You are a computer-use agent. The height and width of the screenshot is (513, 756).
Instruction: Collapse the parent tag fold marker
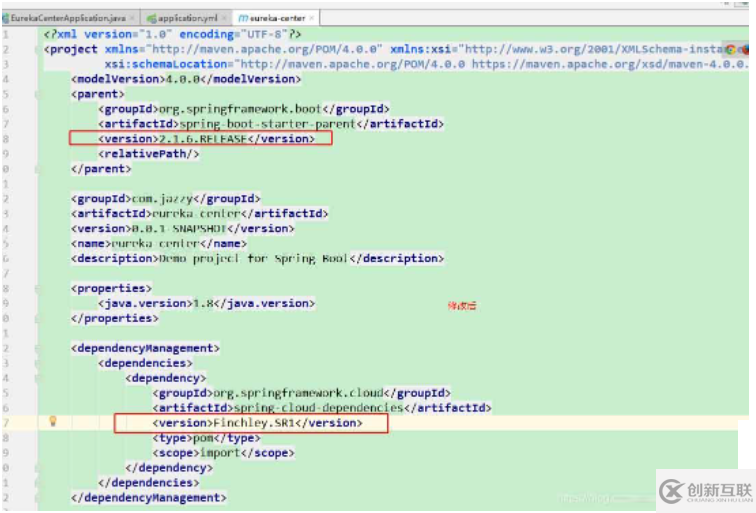tap(38, 94)
